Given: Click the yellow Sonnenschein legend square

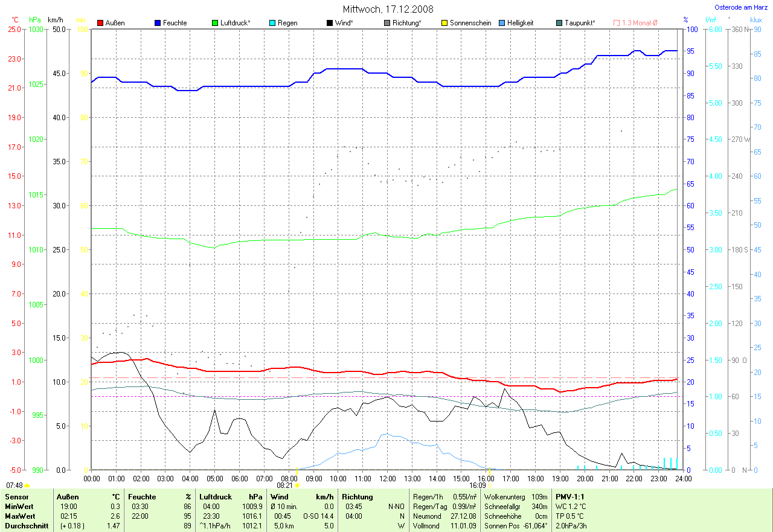Looking at the screenshot, I should pyautogui.click(x=444, y=23).
